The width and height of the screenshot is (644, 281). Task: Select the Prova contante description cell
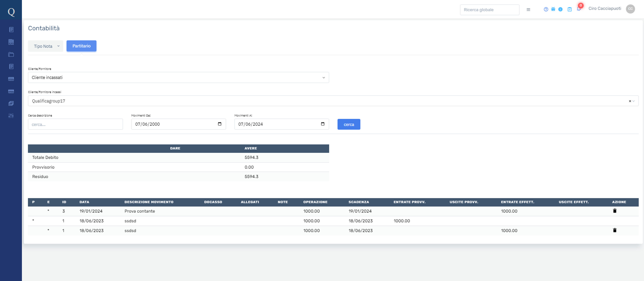tap(140, 211)
